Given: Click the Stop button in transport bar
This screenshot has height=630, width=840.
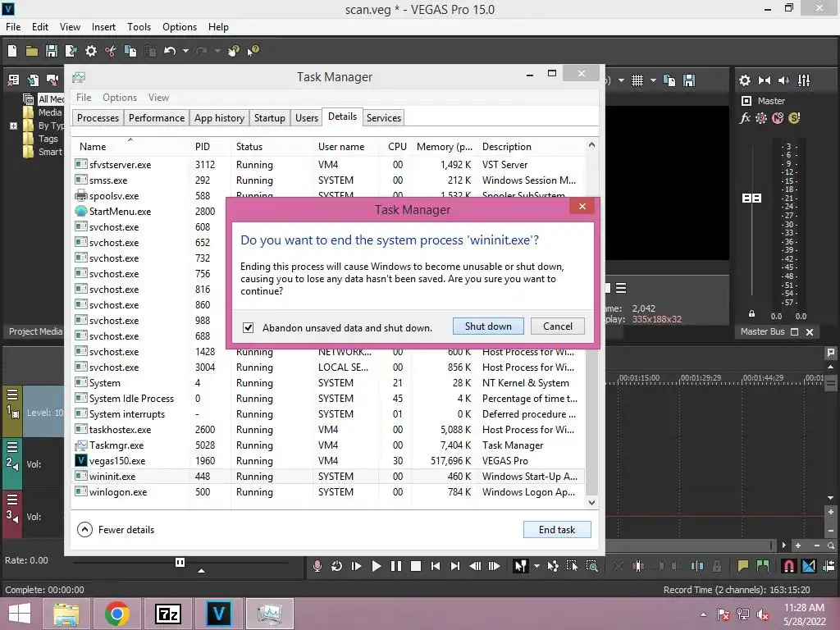Looking at the screenshot, I should [x=416, y=566].
